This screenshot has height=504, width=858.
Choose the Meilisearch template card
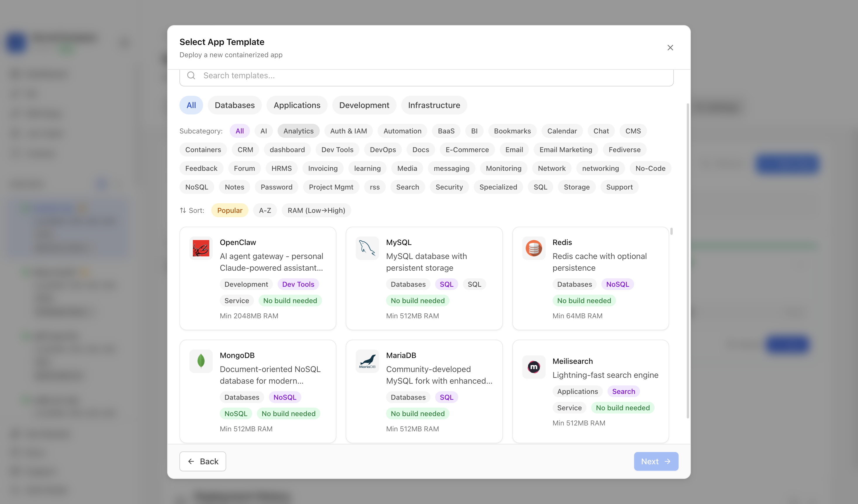coord(590,391)
